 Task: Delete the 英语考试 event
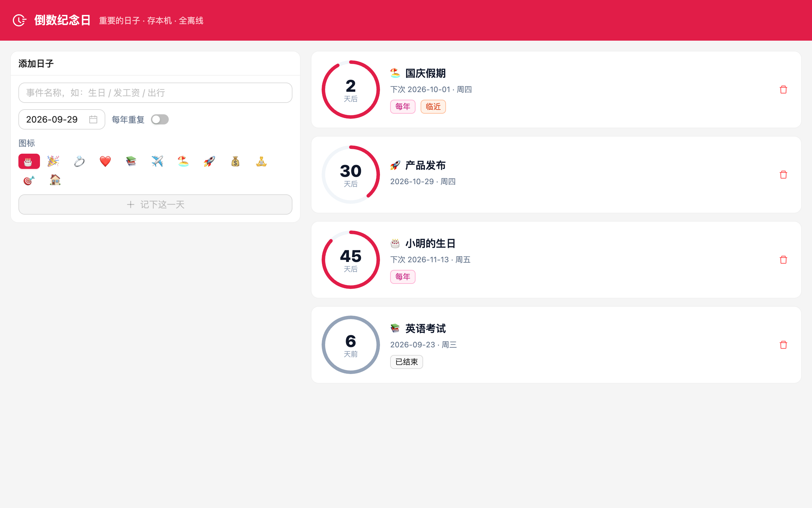pyautogui.click(x=783, y=345)
